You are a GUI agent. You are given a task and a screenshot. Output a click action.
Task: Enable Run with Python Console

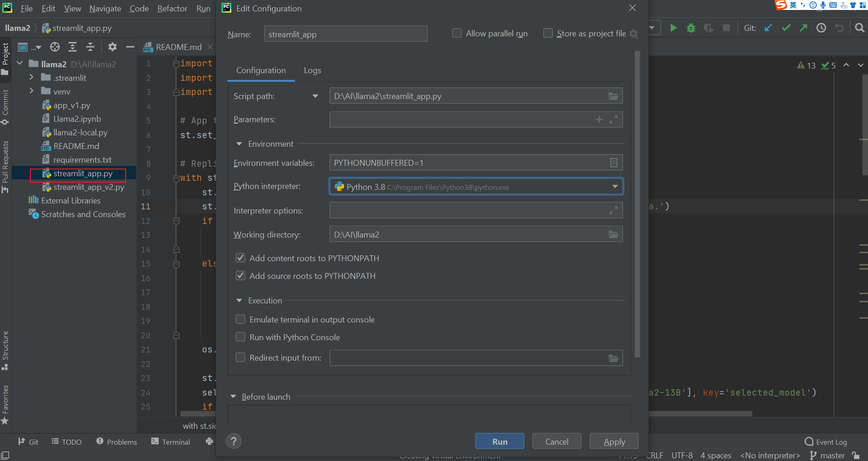[x=240, y=337]
